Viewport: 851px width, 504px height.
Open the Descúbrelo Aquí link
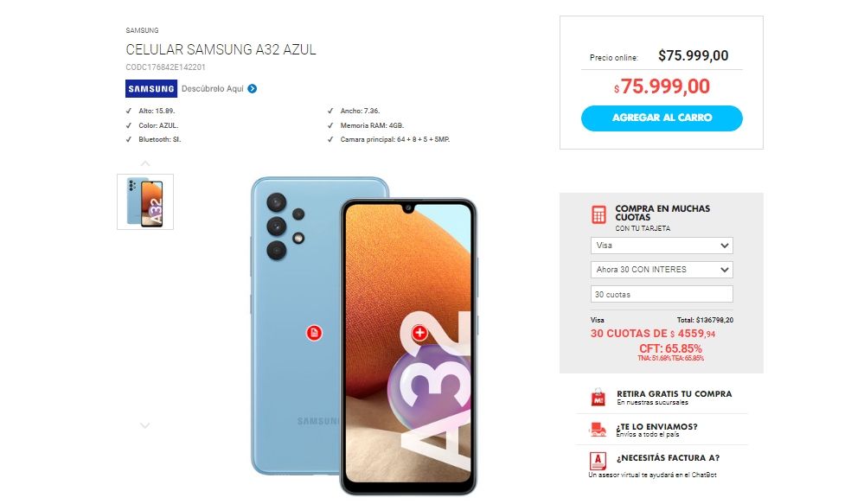pos(212,88)
